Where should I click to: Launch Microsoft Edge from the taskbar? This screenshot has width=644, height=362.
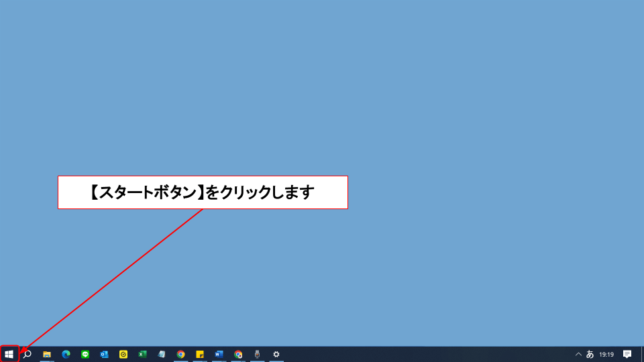66,354
